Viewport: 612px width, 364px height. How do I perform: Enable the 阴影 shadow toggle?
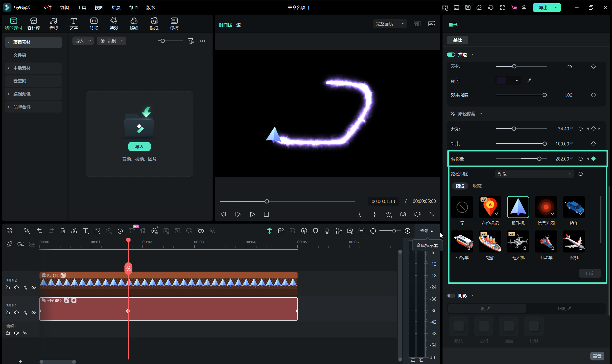click(451, 295)
